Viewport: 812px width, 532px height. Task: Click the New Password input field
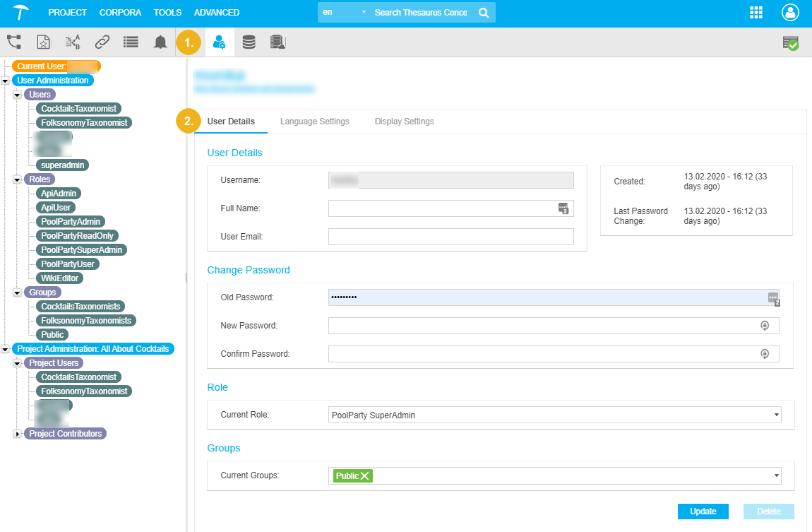tap(554, 326)
